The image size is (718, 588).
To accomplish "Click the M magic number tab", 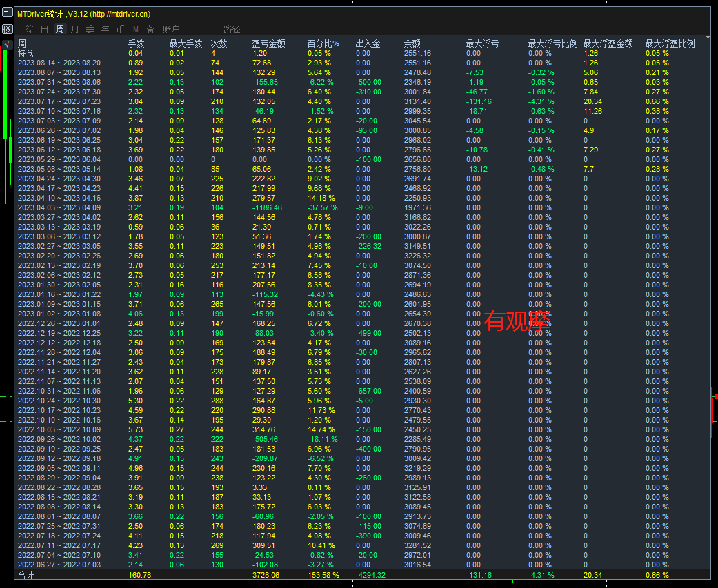I will coord(136,29).
